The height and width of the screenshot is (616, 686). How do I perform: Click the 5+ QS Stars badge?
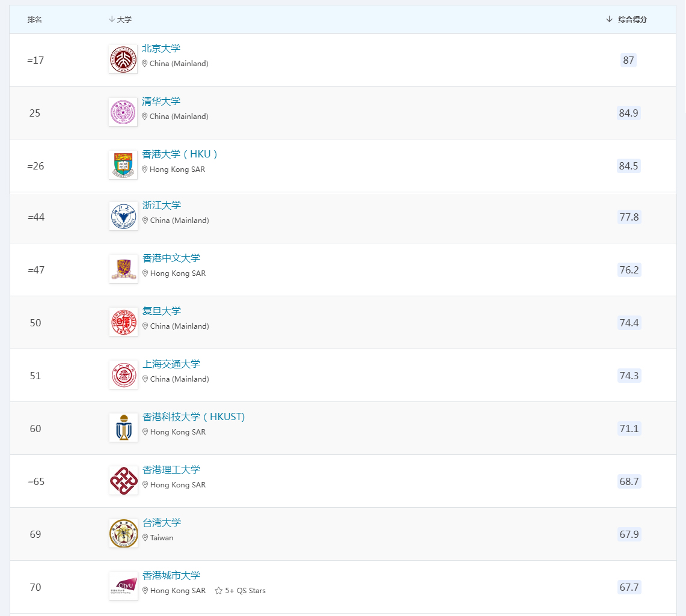coord(240,591)
